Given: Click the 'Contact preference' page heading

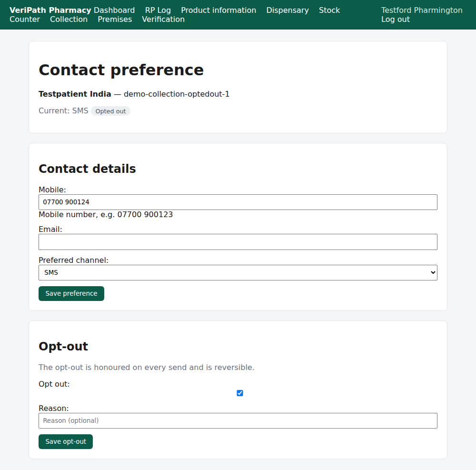Looking at the screenshot, I should [121, 70].
